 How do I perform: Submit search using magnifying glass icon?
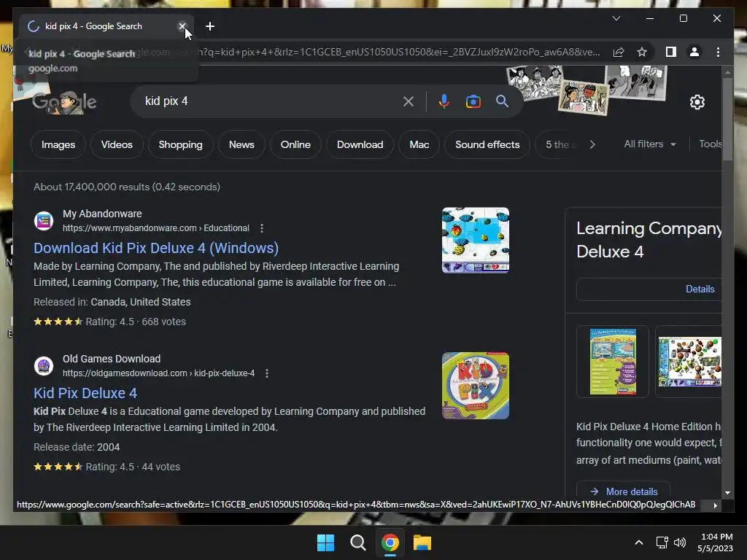[502, 101]
